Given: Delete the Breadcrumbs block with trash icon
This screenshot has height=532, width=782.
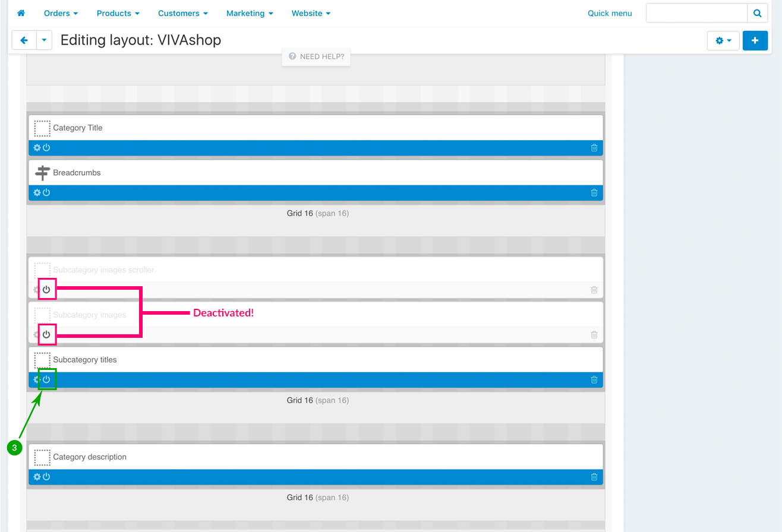Looking at the screenshot, I should pyautogui.click(x=594, y=193).
